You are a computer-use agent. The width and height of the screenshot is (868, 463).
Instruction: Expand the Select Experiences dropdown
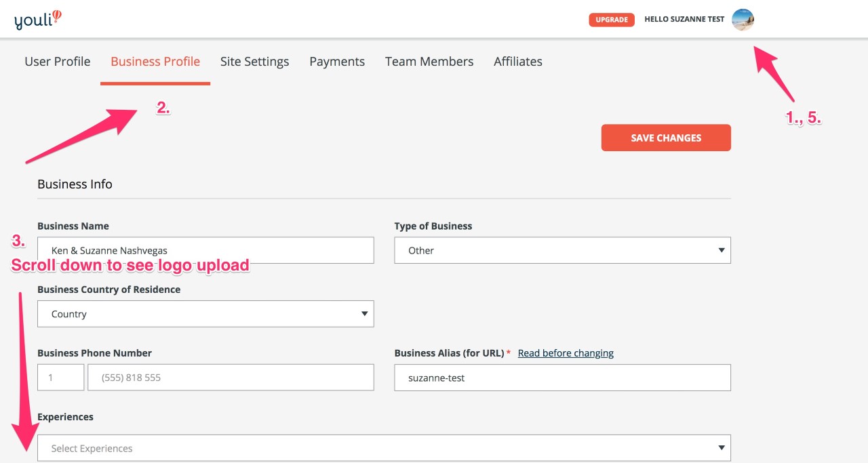coord(384,448)
